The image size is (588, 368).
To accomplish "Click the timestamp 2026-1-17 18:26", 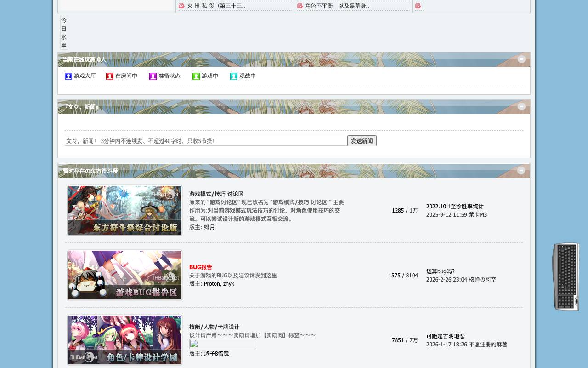I will (447, 345).
